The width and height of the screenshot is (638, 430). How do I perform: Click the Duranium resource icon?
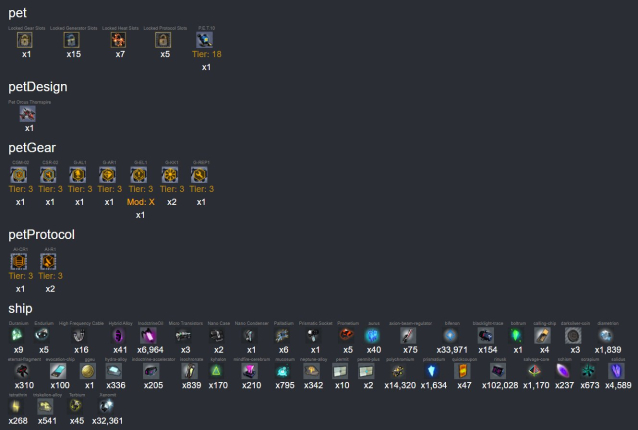(x=18, y=336)
